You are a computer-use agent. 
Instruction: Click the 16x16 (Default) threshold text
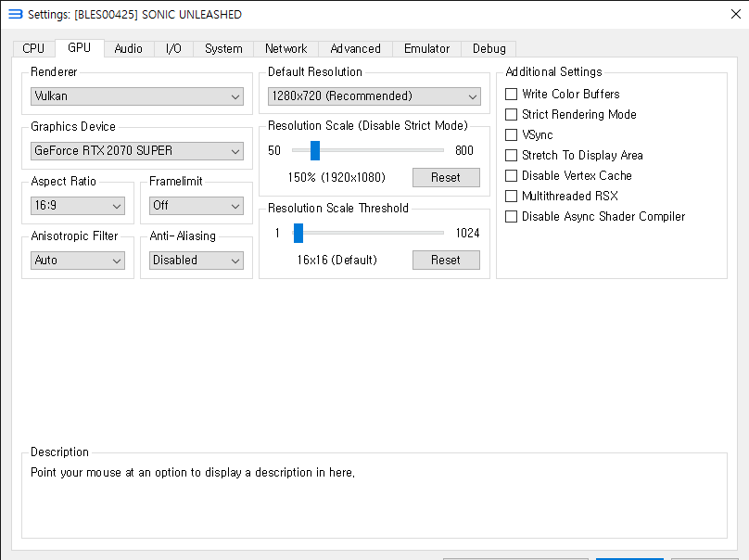337,260
